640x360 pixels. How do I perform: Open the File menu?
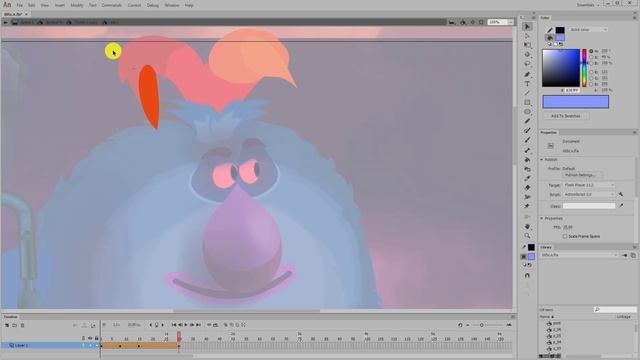(20, 5)
